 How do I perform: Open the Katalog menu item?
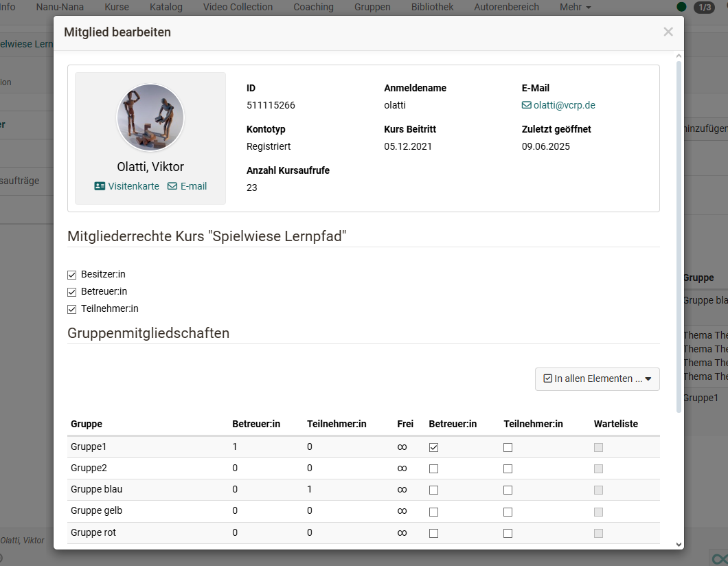click(166, 8)
